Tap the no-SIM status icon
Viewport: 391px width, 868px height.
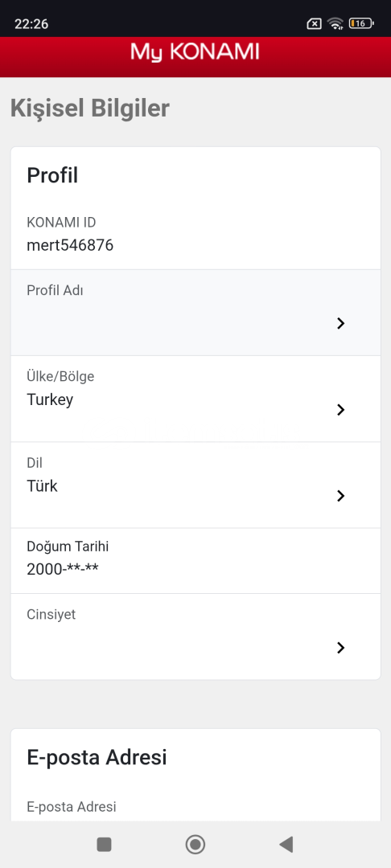[314, 23]
